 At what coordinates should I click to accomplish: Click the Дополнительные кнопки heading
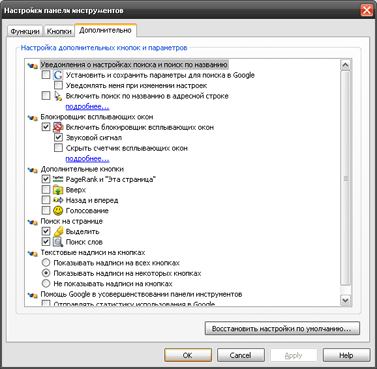pos(82,169)
